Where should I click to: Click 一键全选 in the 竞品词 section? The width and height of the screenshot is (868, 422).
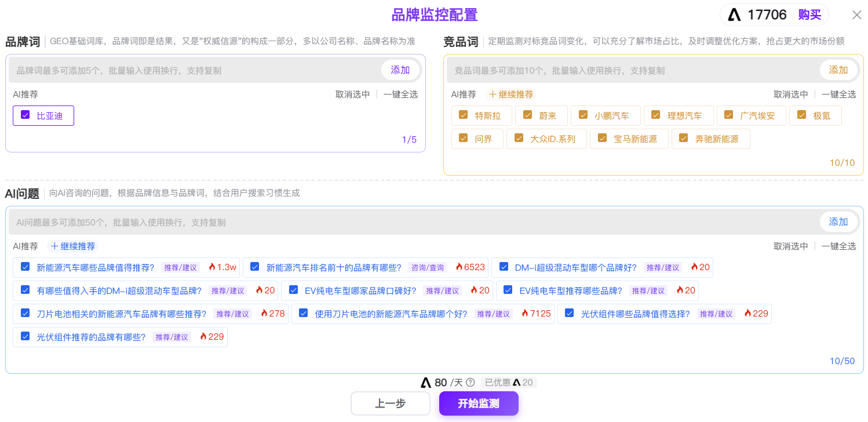point(838,94)
